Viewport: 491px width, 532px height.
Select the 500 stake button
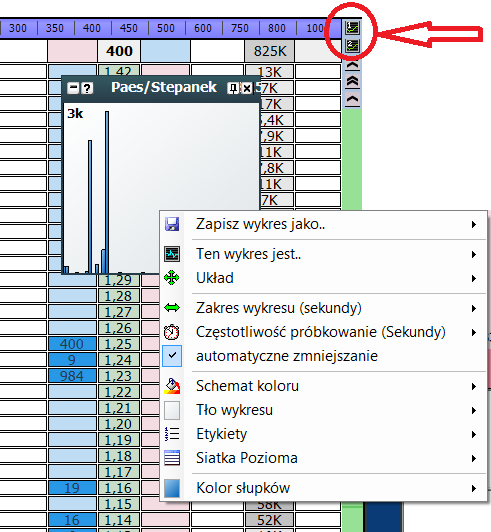click(x=166, y=28)
